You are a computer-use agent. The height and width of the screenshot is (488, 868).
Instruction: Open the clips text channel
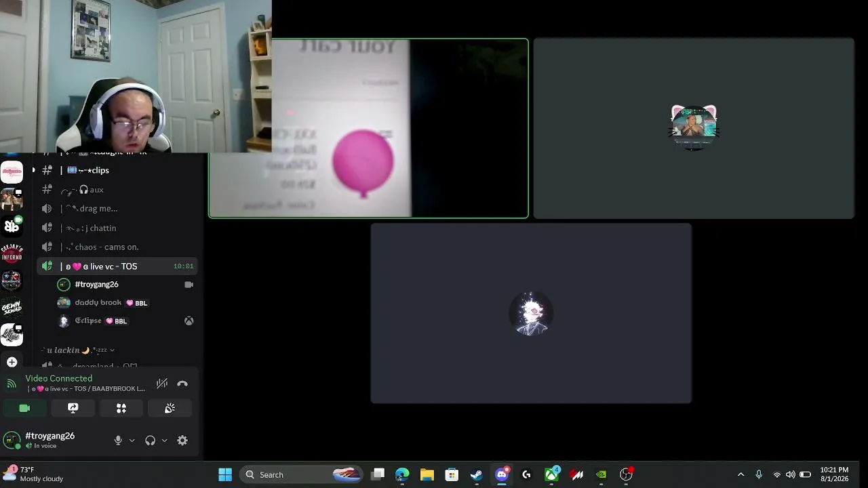point(119,170)
